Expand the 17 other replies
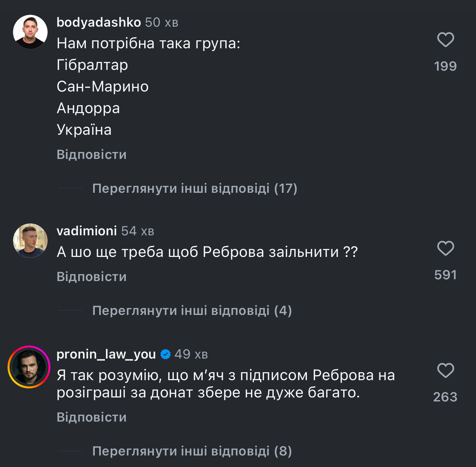This screenshot has width=476, height=467. (x=194, y=188)
